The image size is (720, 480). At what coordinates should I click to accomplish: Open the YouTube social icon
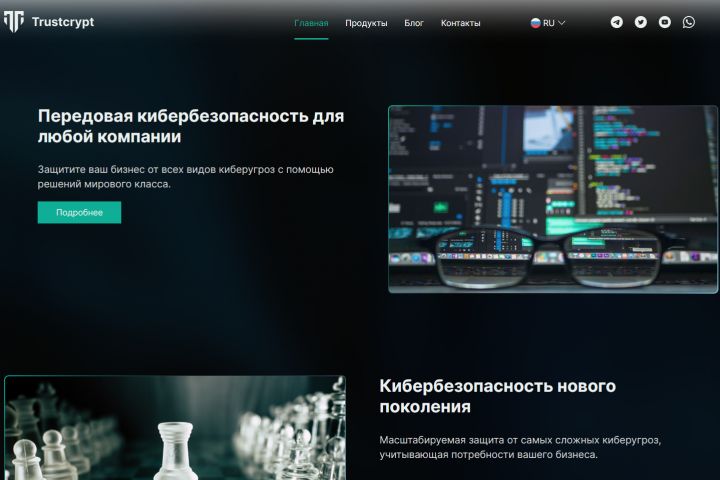[664, 22]
